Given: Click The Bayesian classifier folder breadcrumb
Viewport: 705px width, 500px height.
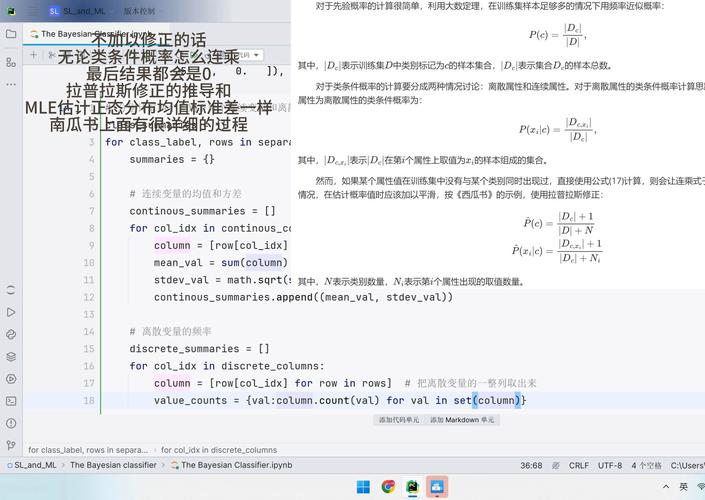Looking at the screenshot, I should [x=113, y=465].
